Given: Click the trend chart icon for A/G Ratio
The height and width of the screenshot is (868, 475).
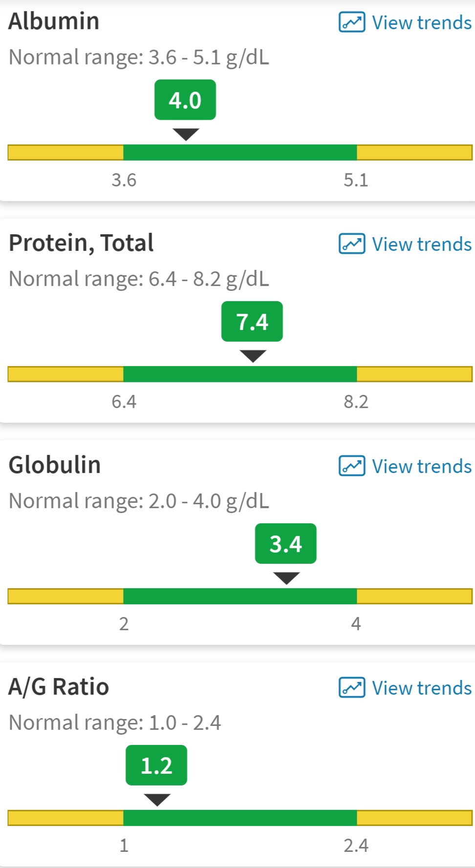Looking at the screenshot, I should pos(352,688).
